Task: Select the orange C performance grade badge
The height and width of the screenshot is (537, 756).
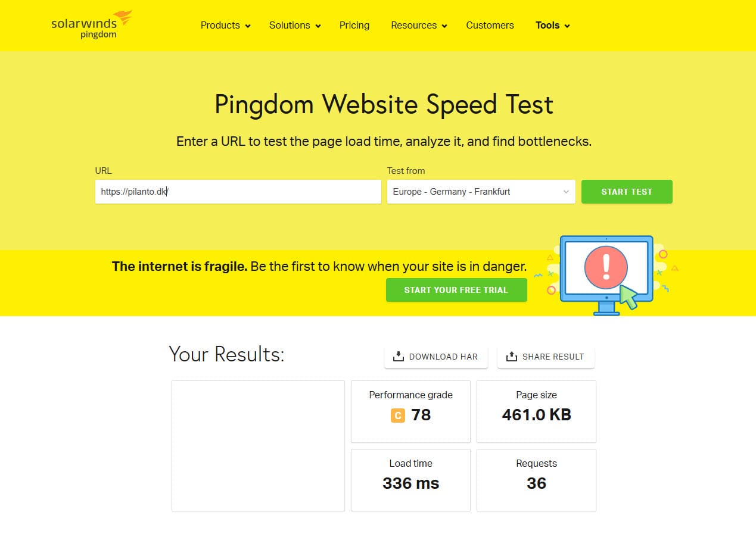Action: pos(397,415)
